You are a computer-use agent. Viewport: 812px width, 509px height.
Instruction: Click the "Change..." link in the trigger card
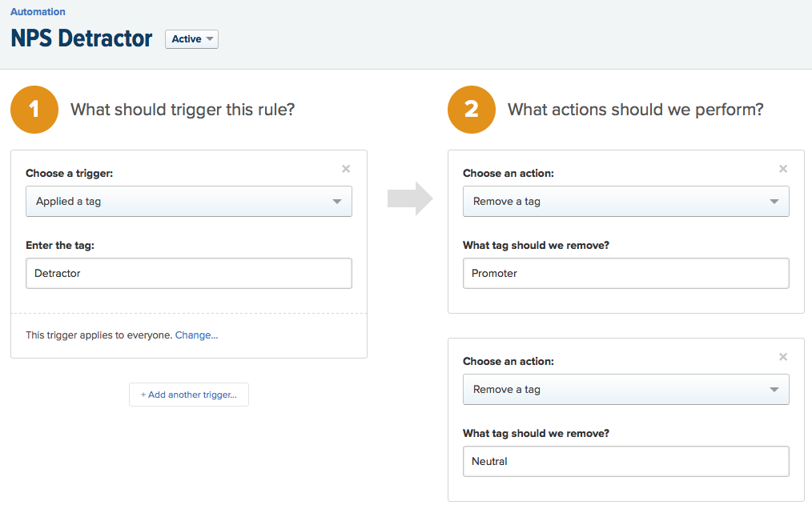coord(196,335)
